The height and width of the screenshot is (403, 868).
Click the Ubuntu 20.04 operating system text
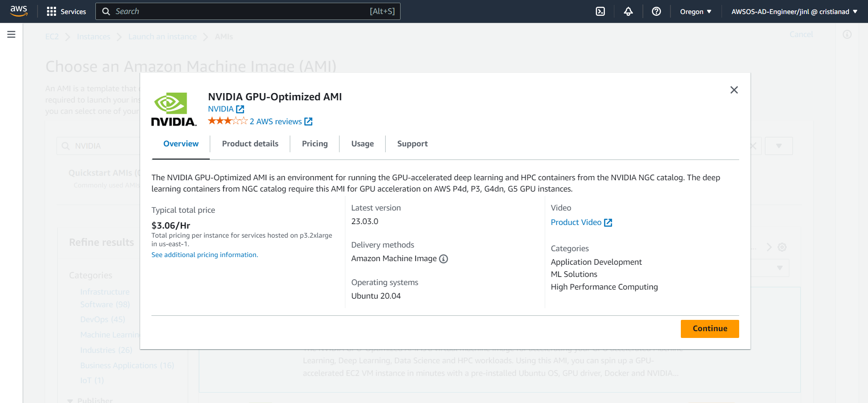(x=376, y=296)
